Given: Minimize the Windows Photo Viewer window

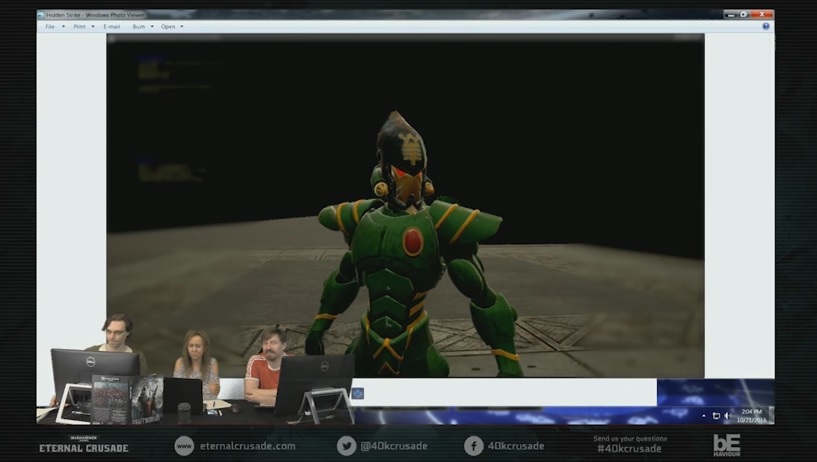Looking at the screenshot, I should 731,15.
